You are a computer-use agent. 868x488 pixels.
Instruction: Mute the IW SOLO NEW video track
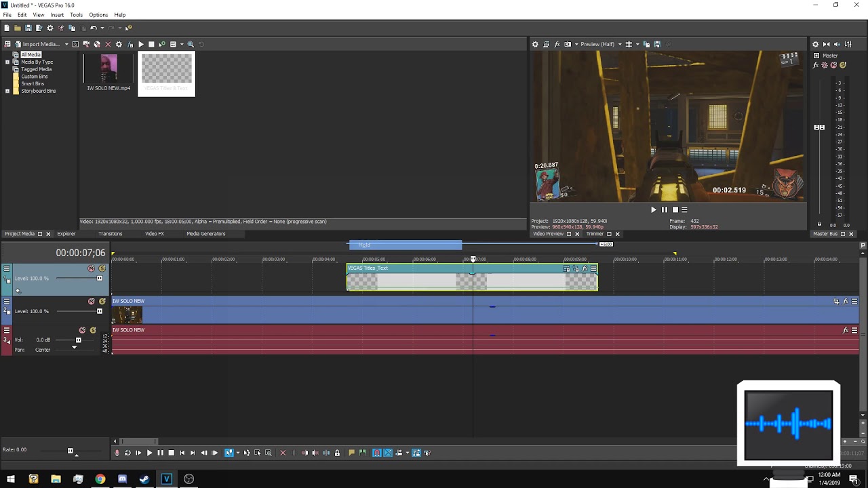tap(92, 301)
